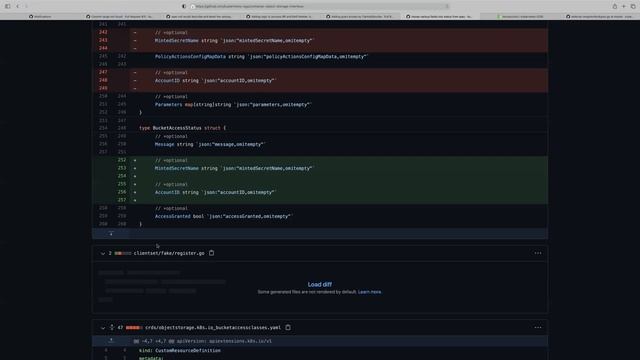Viewport: 640px width, 360px height.
Task: Collapse the bucketaccessclasses.yaml file section
Action: (102, 328)
